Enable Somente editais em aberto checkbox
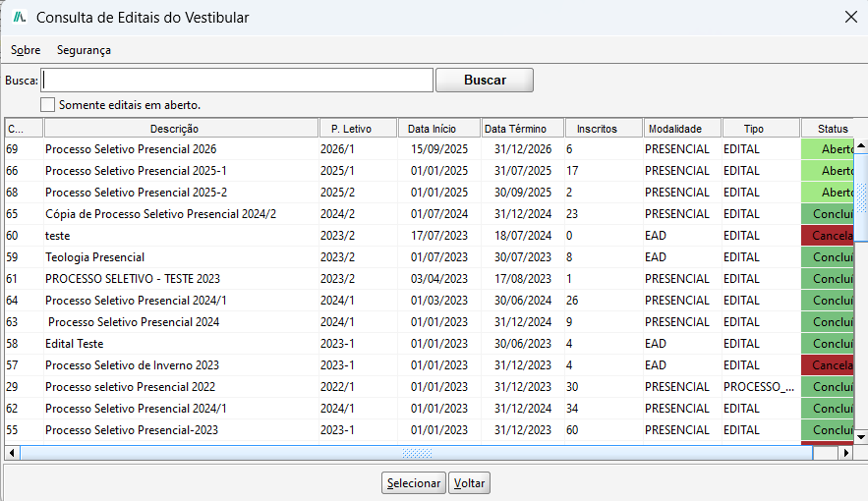 point(47,104)
